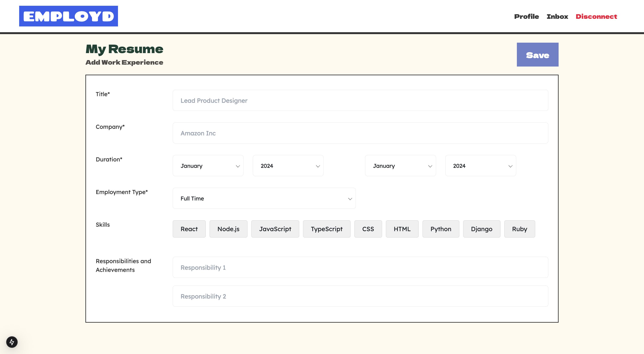644x354 pixels.
Task: Select the Django skill tag
Action: click(482, 229)
